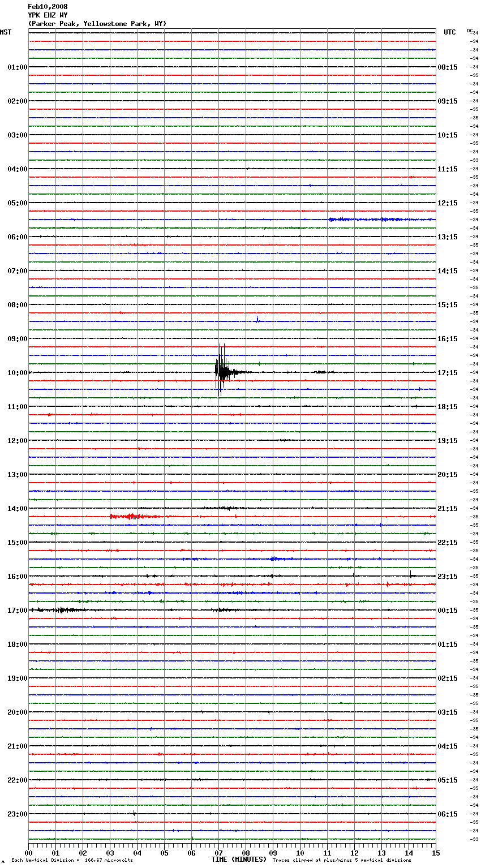Select the 01:00 MST time label
Image resolution: width=481 pixels, height=868 pixels.
coord(18,67)
